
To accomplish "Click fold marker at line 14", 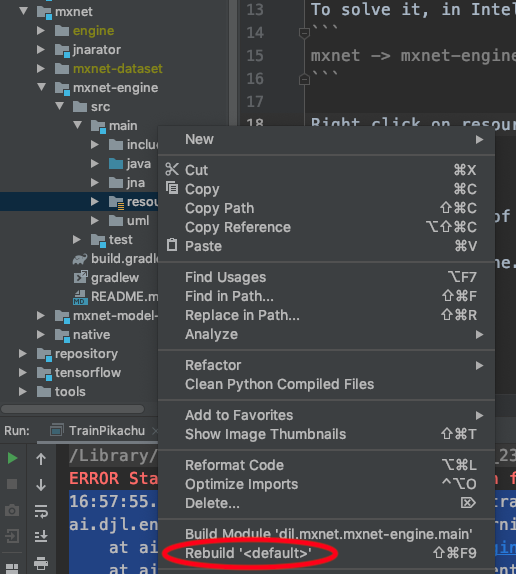I will [x=304, y=33].
